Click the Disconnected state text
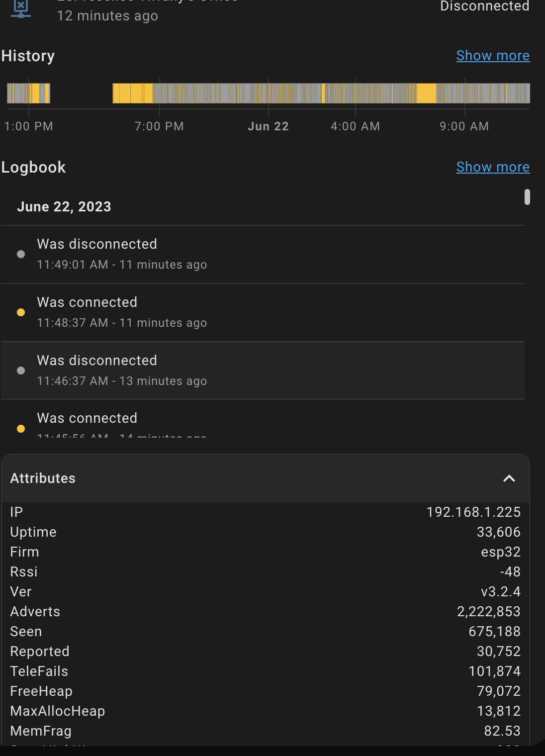This screenshot has height=756, width=545. pos(484,6)
